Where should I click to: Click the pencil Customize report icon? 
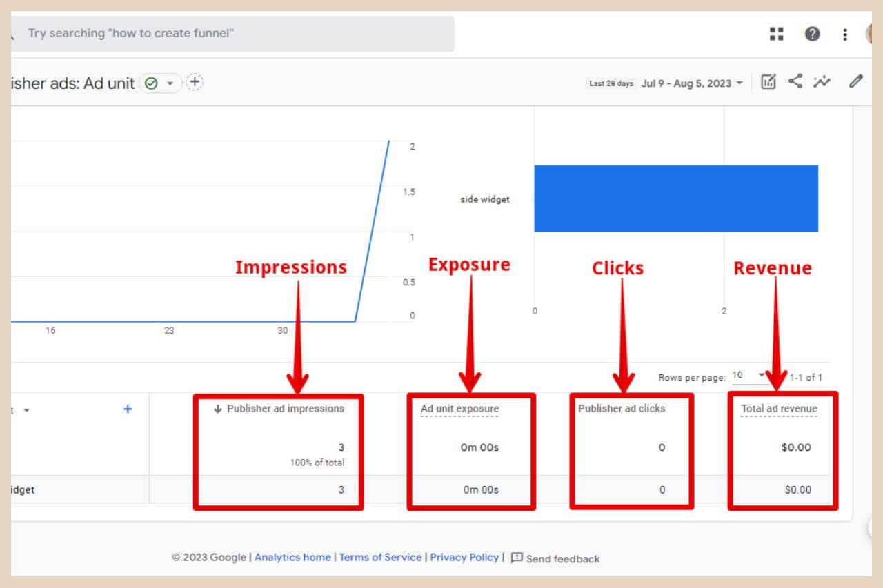click(856, 81)
